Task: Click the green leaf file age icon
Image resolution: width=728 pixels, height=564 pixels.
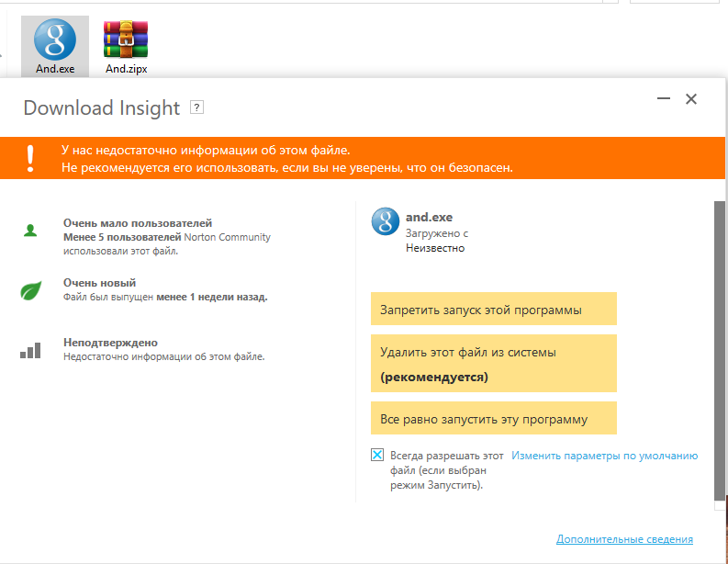Action: click(30, 292)
